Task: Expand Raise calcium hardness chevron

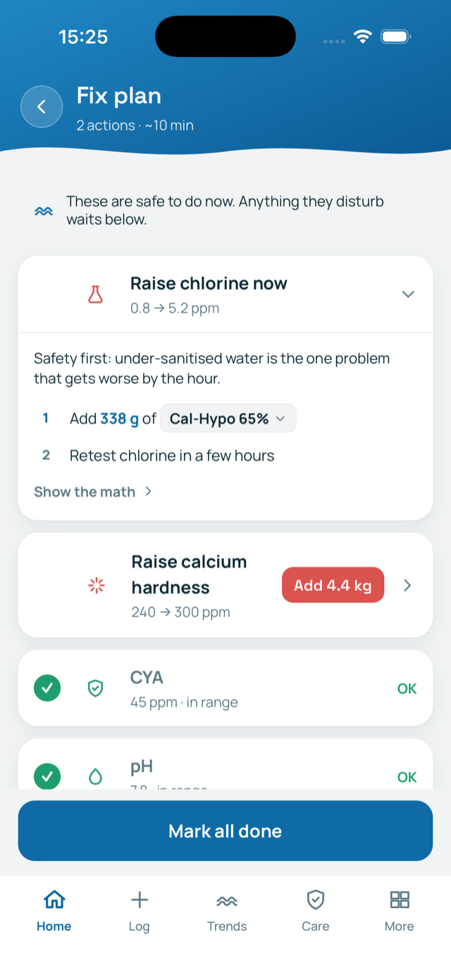Action: [x=407, y=585]
